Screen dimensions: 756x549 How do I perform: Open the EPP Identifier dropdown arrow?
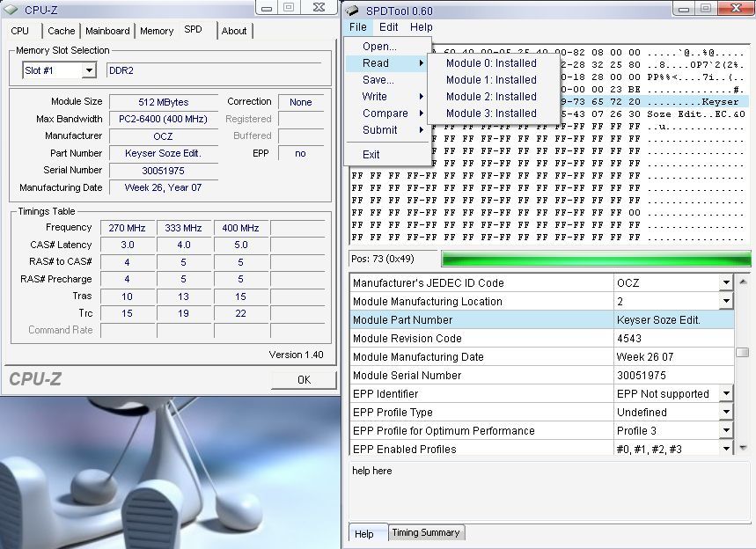point(726,394)
